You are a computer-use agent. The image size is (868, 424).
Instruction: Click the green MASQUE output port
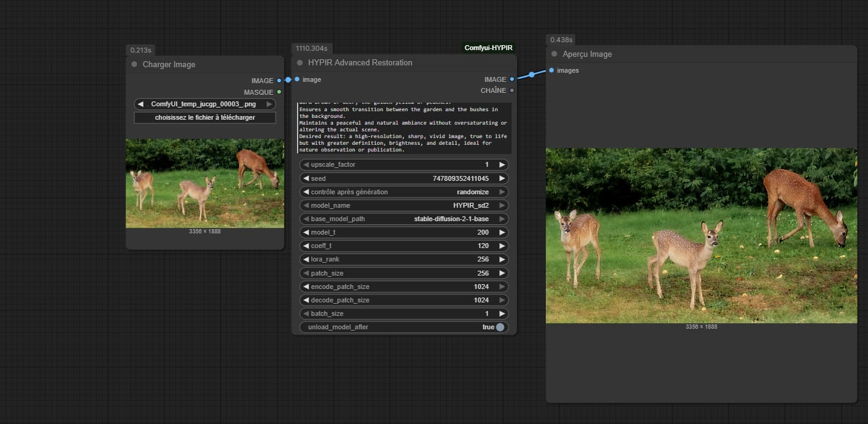click(x=279, y=92)
